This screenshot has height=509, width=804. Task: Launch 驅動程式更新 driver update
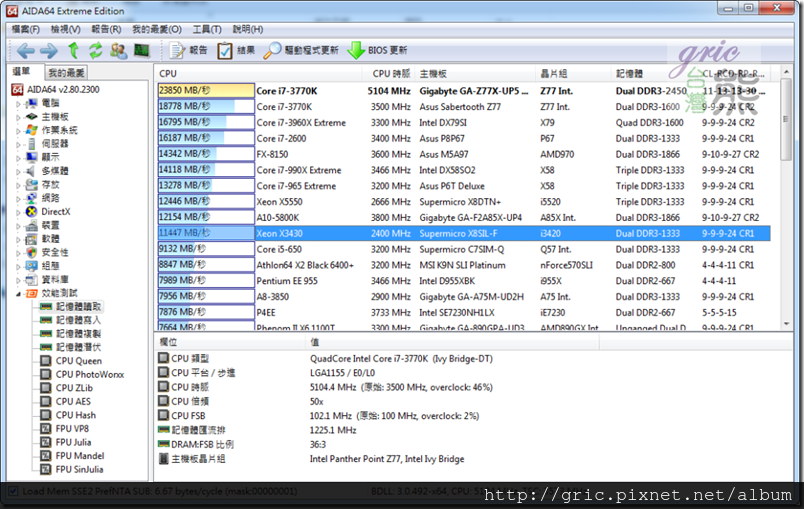(x=302, y=50)
